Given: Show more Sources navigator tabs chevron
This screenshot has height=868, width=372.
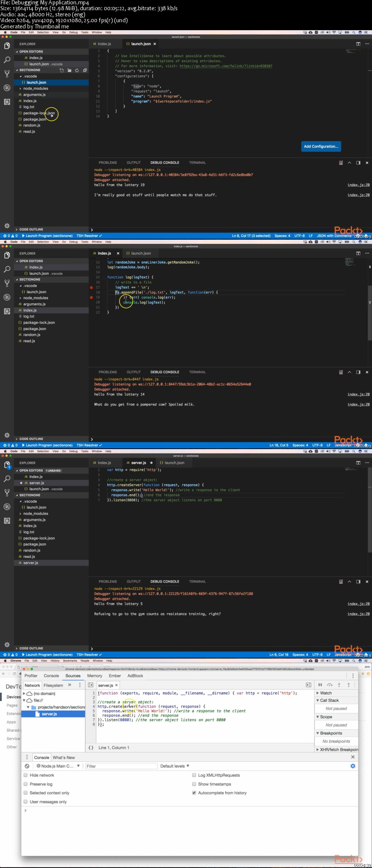Looking at the screenshot, I should (x=70, y=685).
